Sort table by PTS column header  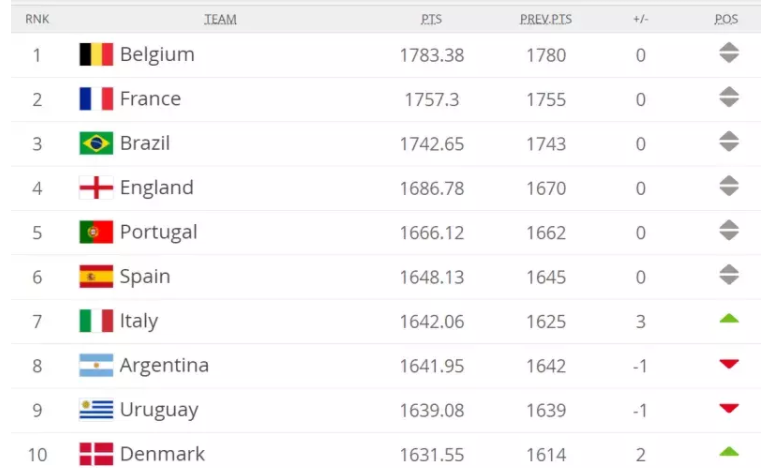[x=431, y=19]
